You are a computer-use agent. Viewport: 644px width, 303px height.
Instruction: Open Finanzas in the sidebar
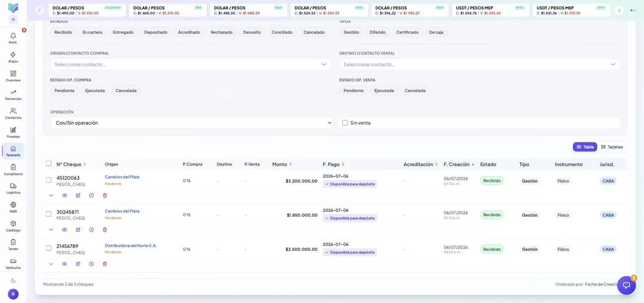[13, 132]
